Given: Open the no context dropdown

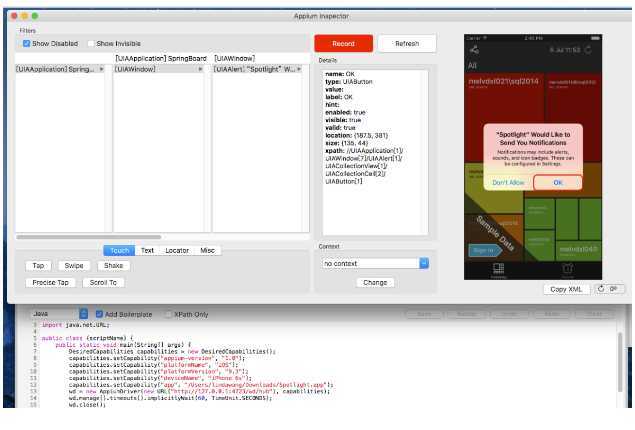Looking at the screenshot, I should coord(375,264).
